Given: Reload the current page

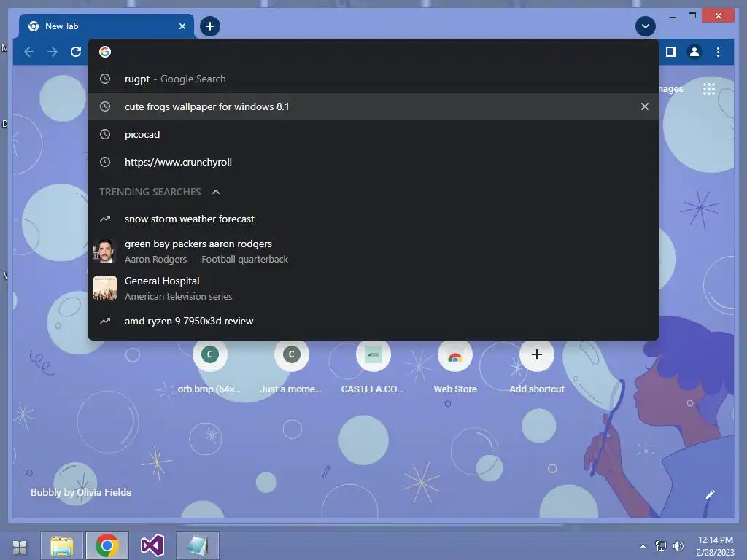Looking at the screenshot, I should coord(76,52).
